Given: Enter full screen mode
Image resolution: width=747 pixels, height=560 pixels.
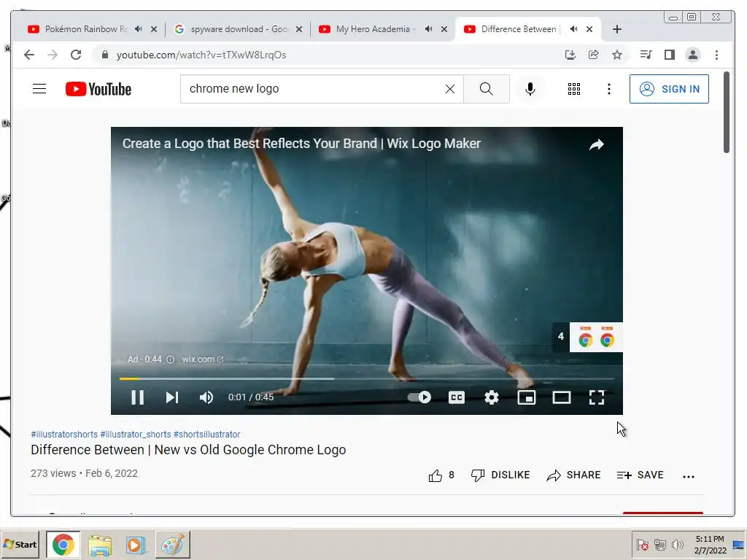Looking at the screenshot, I should (x=597, y=397).
